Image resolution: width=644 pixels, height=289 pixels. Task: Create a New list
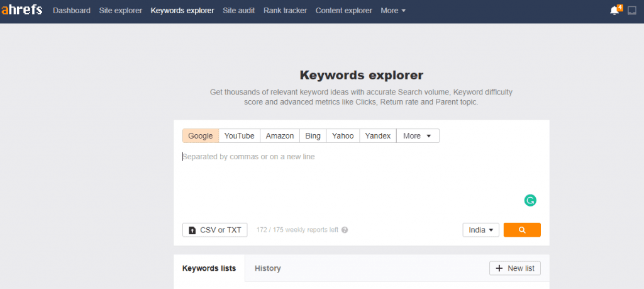(x=515, y=268)
